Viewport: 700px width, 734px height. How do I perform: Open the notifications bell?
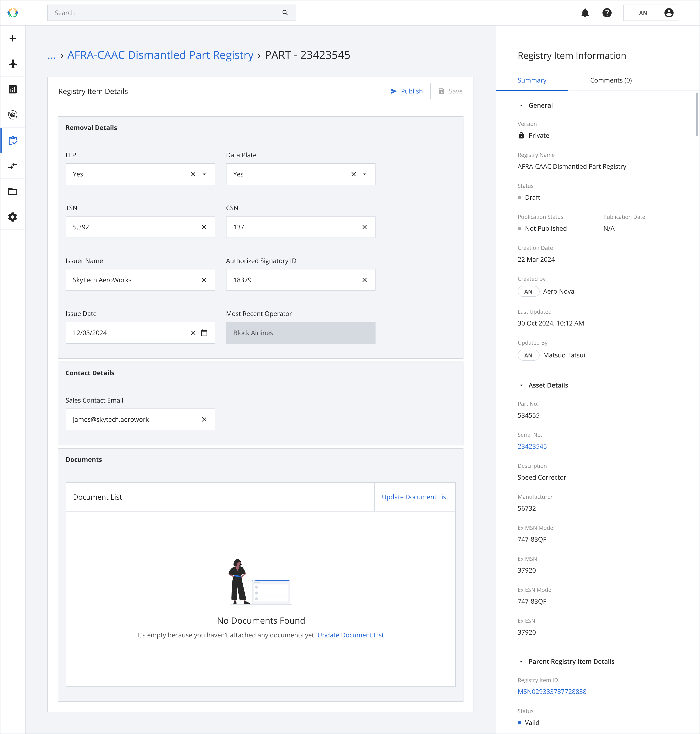(585, 13)
